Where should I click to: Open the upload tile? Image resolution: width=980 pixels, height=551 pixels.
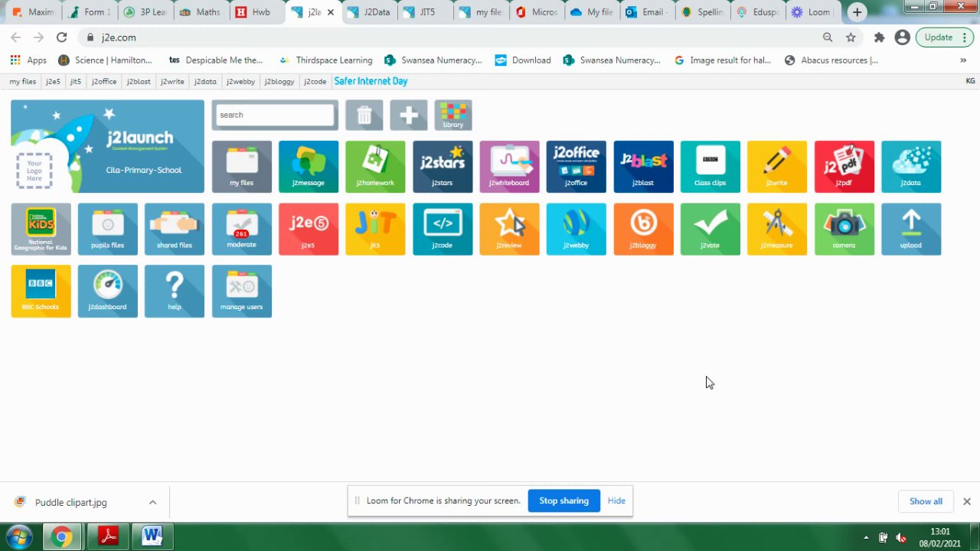click(x=911, y=229)
